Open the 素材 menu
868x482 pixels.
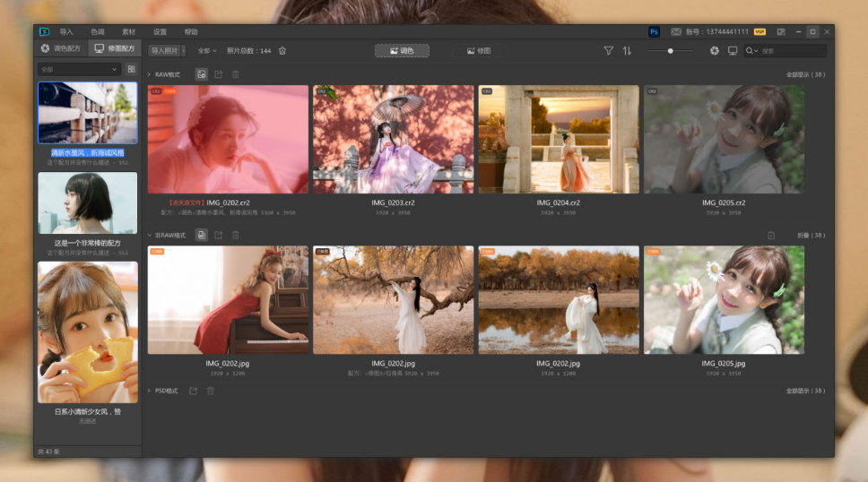point(128,31)
